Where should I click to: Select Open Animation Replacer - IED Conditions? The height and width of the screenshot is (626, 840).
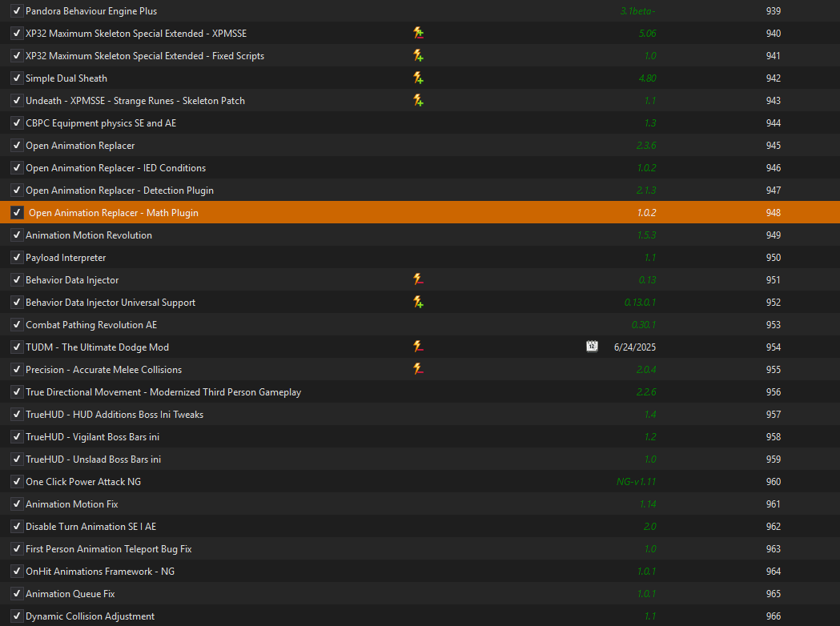(x=116, y=168)
